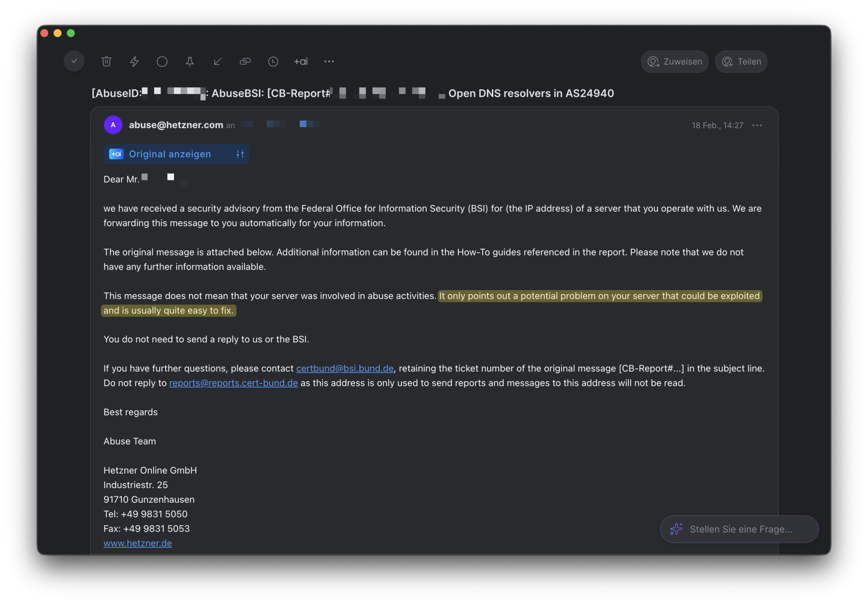
Task: Open the +ai assistant feature
Action: point(301,61)
